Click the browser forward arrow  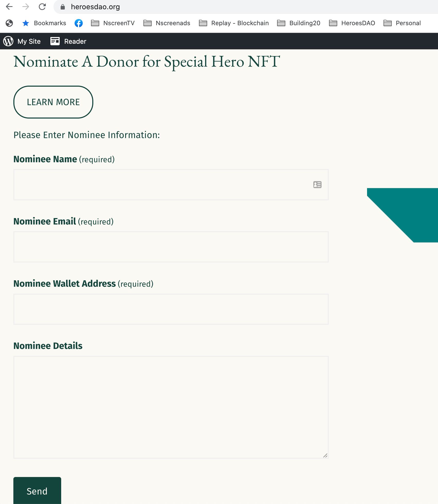[x=26, y=7]
